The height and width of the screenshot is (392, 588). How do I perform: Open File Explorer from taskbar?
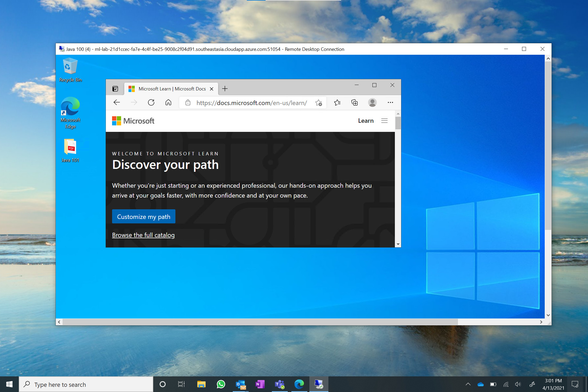pos(201,384)
